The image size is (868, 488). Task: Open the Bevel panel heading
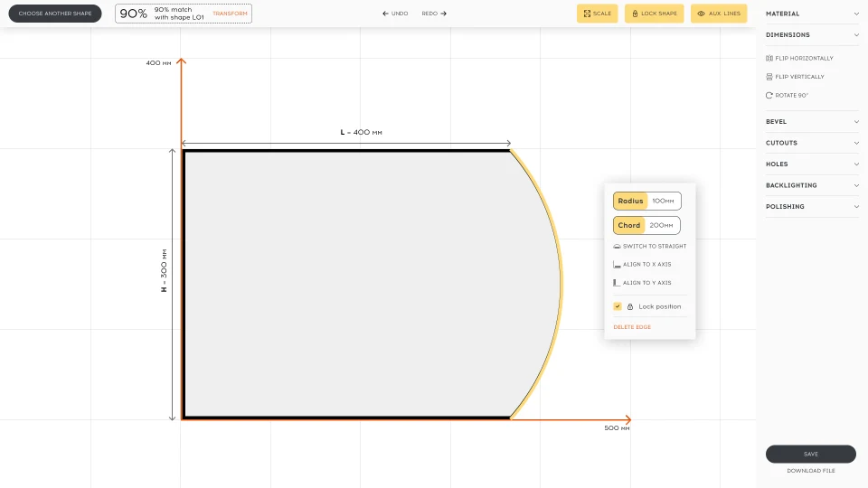click(x=776, y=122)
